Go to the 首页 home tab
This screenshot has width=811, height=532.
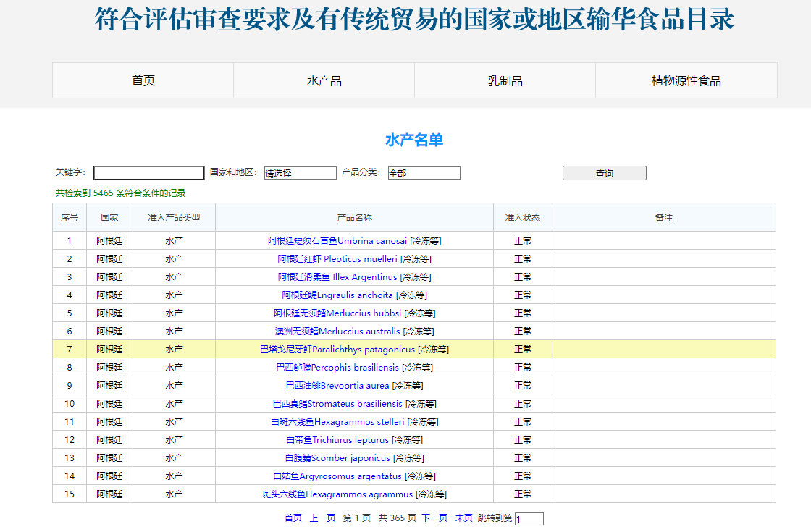pos(143,80)
